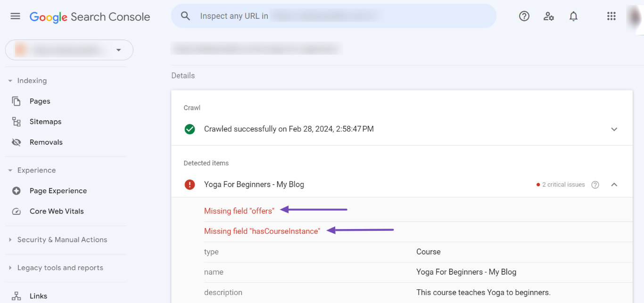Screen dimensions: 644x303
Task: Click the Pages icon in sidebar
Action: pos(17,101)
